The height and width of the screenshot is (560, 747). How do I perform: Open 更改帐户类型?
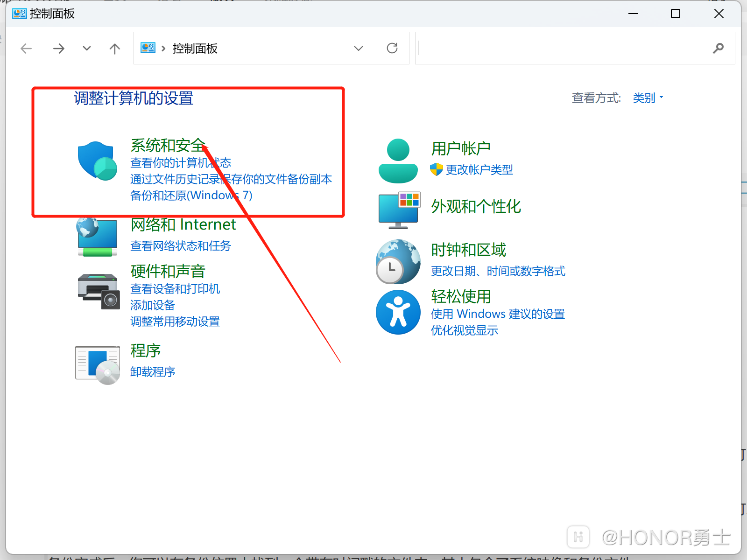[x=479, y=169]
